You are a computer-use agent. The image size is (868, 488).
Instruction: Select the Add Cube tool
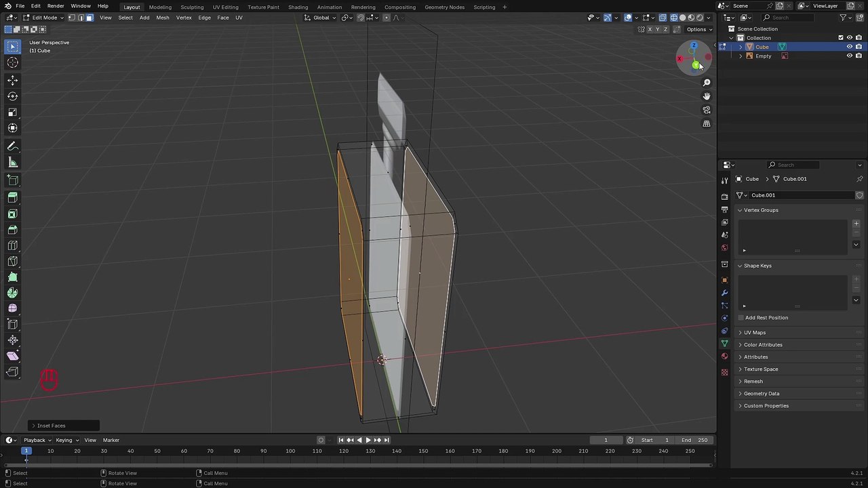point(12,180)
